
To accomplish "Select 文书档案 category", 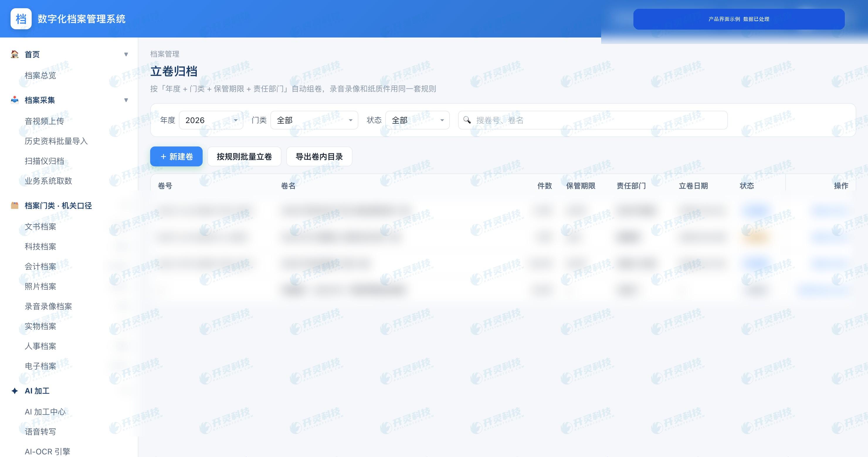I will click(40, 226).
